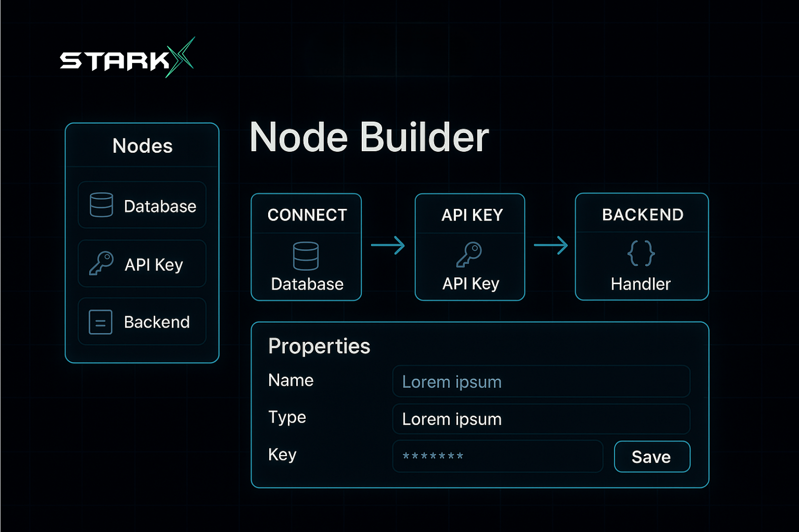
Task: Click the Nodes panel title
Action: click(142, 146)
